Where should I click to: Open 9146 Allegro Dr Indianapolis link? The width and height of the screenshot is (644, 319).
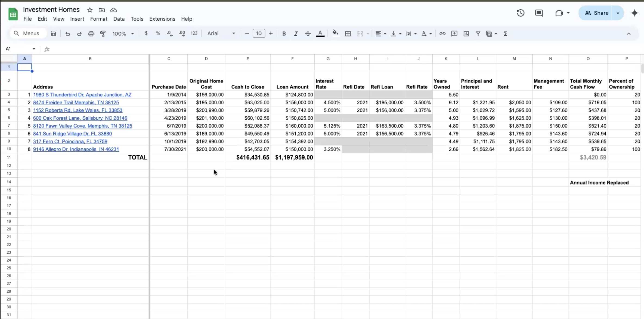pos(76,149)
